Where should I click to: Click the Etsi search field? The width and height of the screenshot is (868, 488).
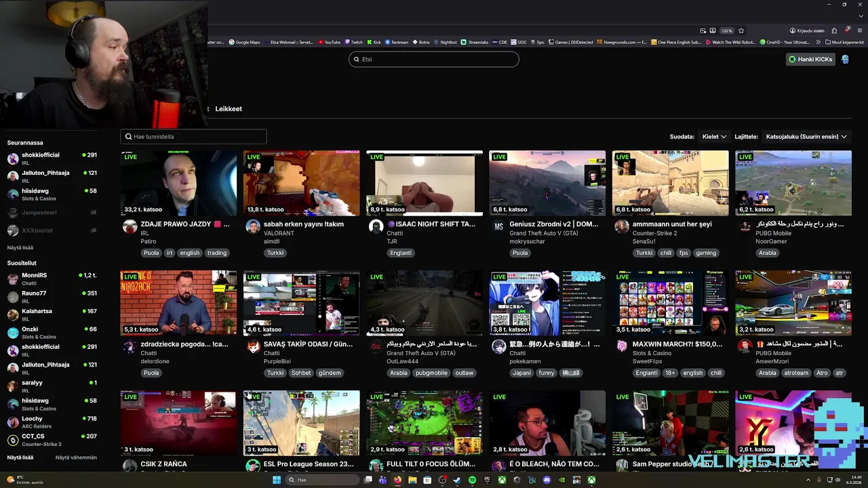click(x=434, y=59)
